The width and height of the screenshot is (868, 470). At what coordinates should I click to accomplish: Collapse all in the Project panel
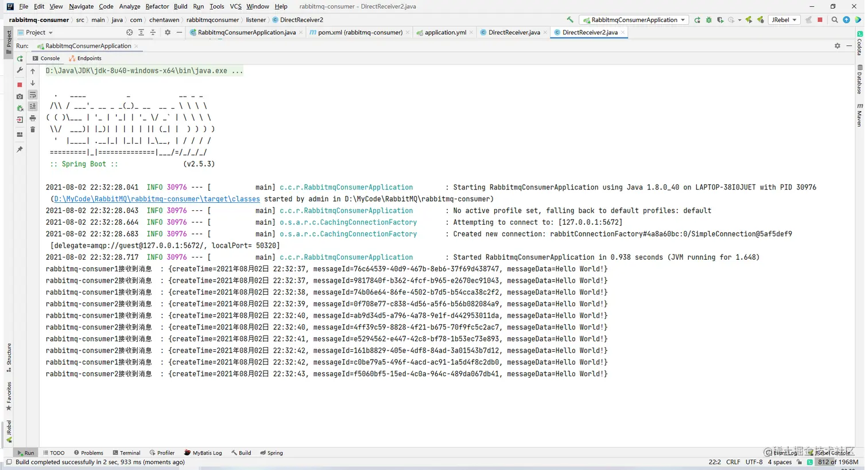pos(153,32)
